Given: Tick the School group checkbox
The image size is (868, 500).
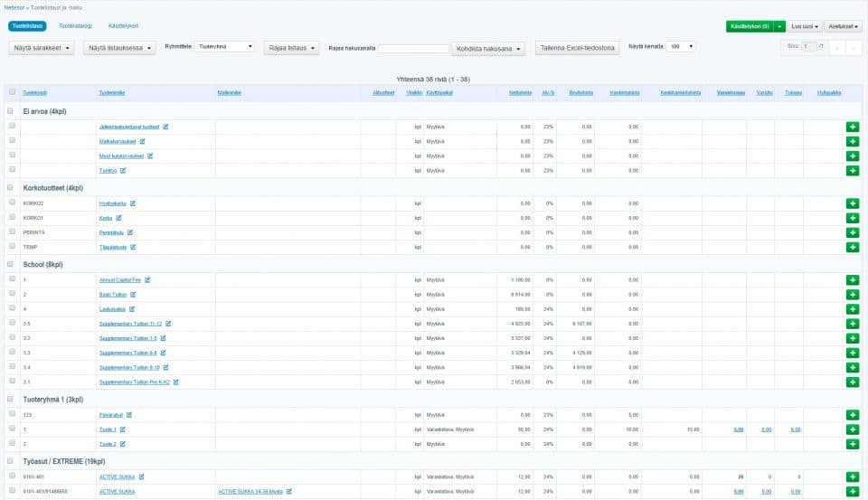Looking at the screenshot, I should click(11, 265).
